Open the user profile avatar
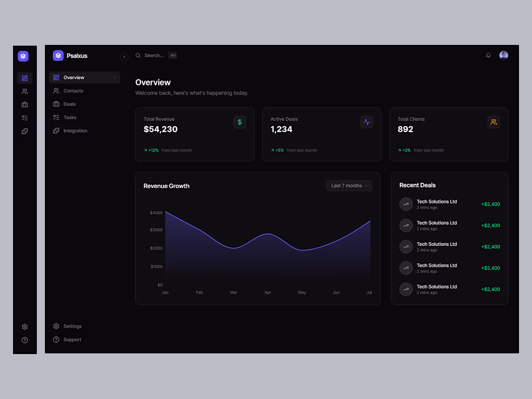This screenshot has height=399, width=532. click(503, 55)
